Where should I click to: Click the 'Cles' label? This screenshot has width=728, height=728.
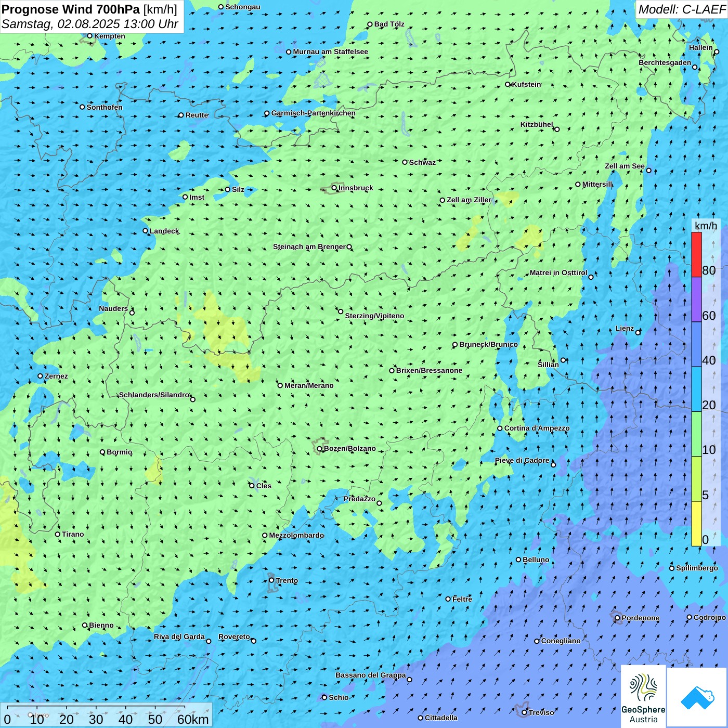pos(264,486)
